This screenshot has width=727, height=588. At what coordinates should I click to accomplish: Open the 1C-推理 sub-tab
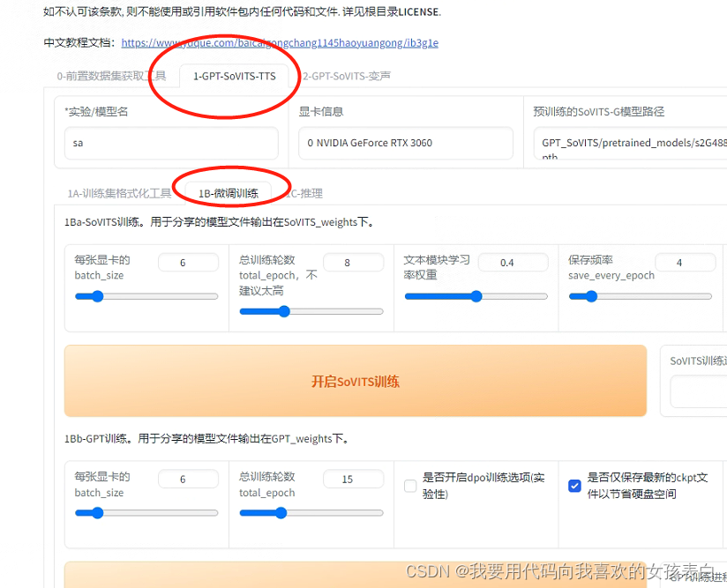(304, 193)
